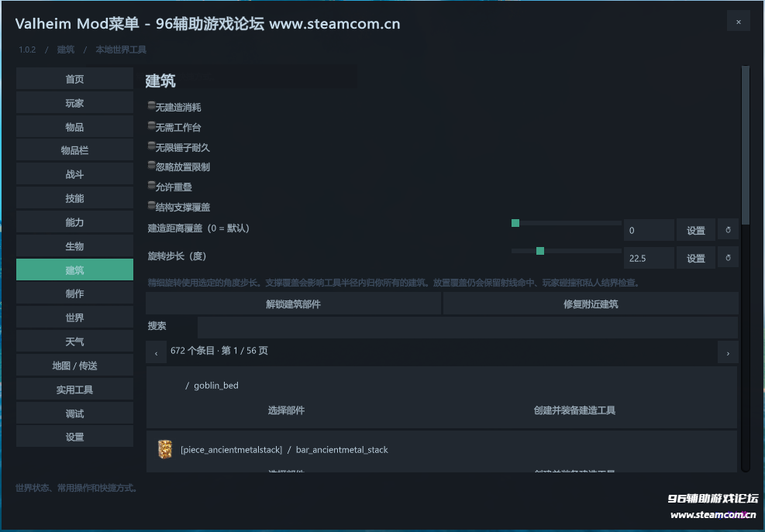Open the 天气 section

pos(74,342)
